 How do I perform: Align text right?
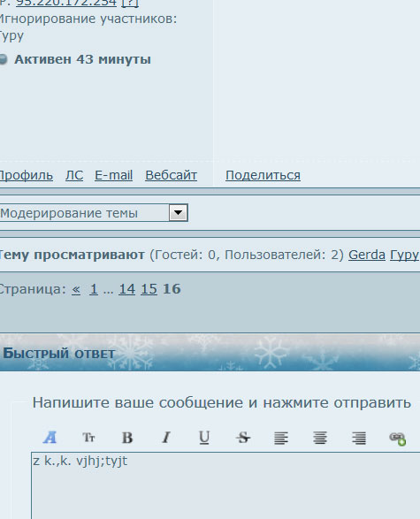coord(358,438)
